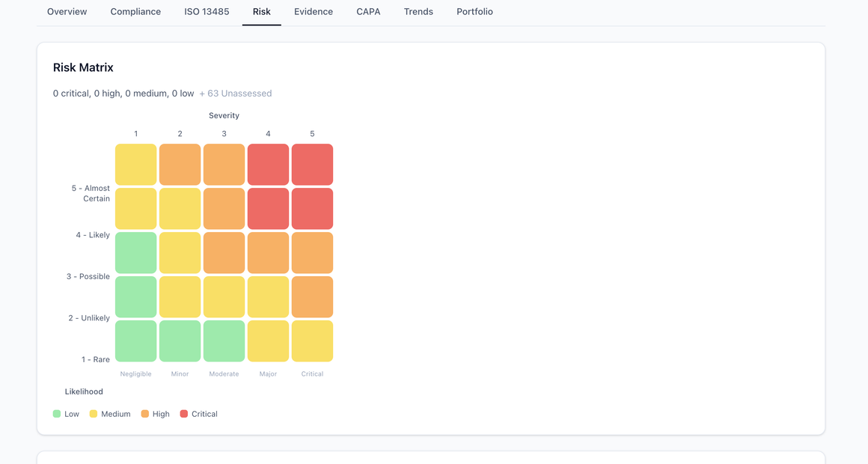Select the top-left yellow matrix cell

[x=135, y=165]
